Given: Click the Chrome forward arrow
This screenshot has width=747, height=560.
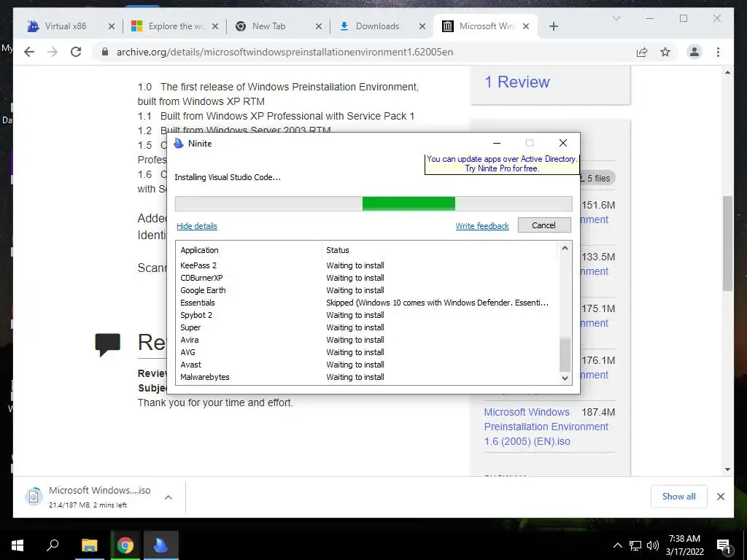Looking at the screenshot, I should 53,52.
